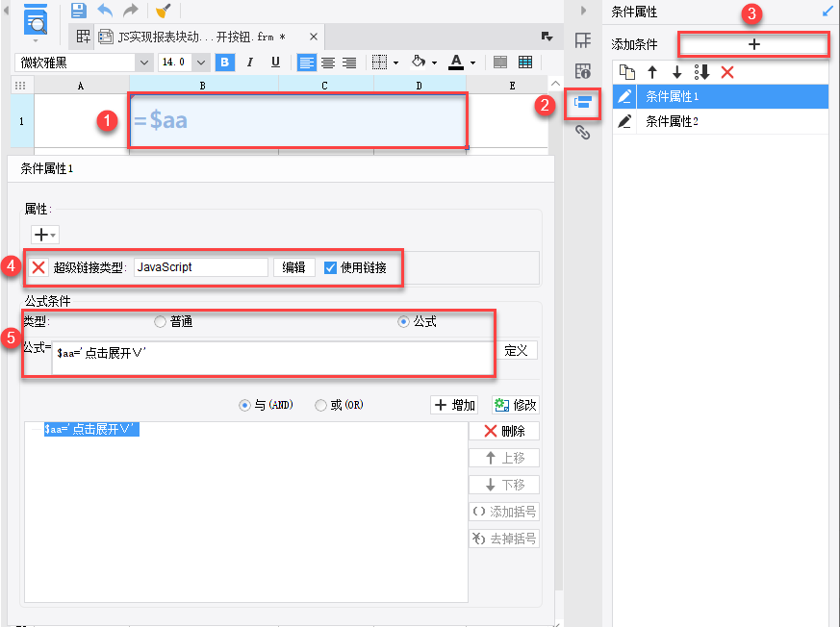Expand fill color dropdown arrow
Image resolution: width=840 pixels, height=627 pixels.
click(x=434, y=63)
